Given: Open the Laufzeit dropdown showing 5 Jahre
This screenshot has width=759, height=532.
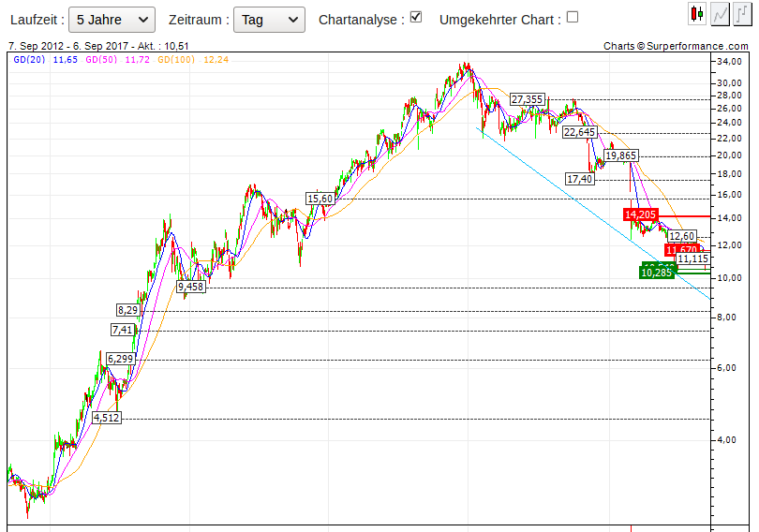Looking at the screenshot, I should tap(112, 20).
